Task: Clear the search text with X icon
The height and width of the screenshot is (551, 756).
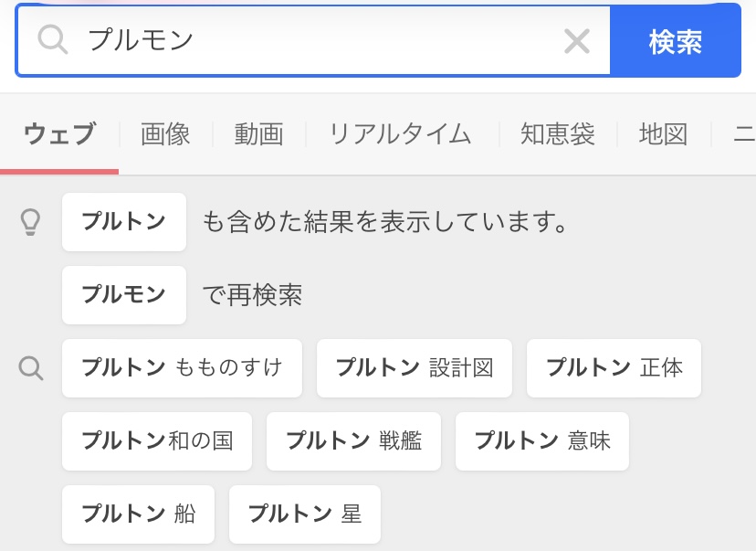Action: (576, 40)
